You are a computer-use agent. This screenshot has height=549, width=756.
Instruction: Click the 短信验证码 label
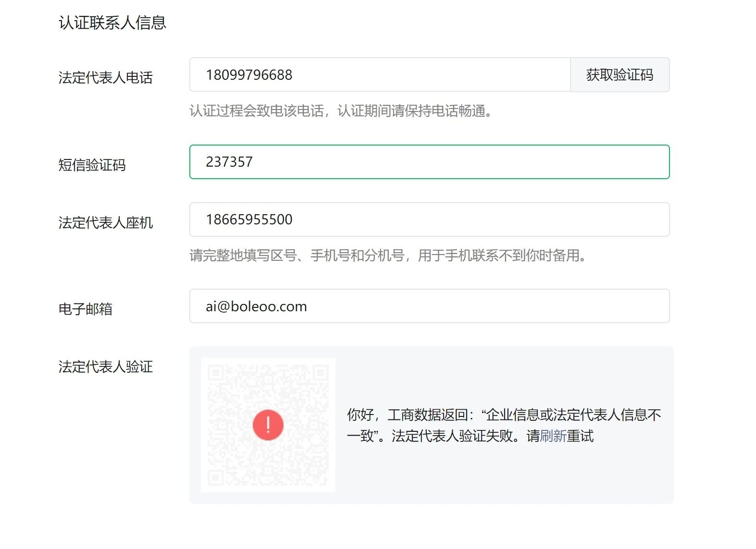[x=92, y=165]
